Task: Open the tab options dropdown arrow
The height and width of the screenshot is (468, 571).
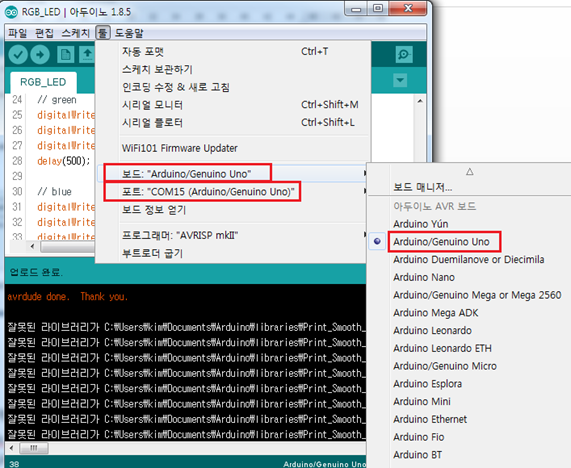Action: (400, 80)
